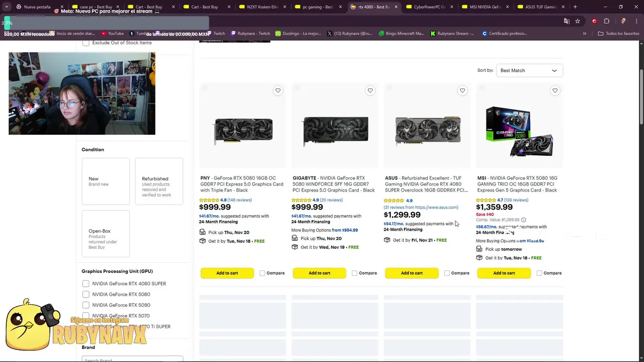Screen dimensions: 644x362
Task: Open a new tab with the plus button
Action: (x=575, y=7)
